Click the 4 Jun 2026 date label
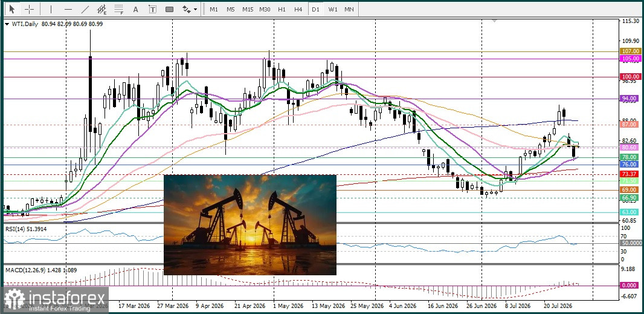The width and height of the screenshot is (644, 314). coord(404,306)
